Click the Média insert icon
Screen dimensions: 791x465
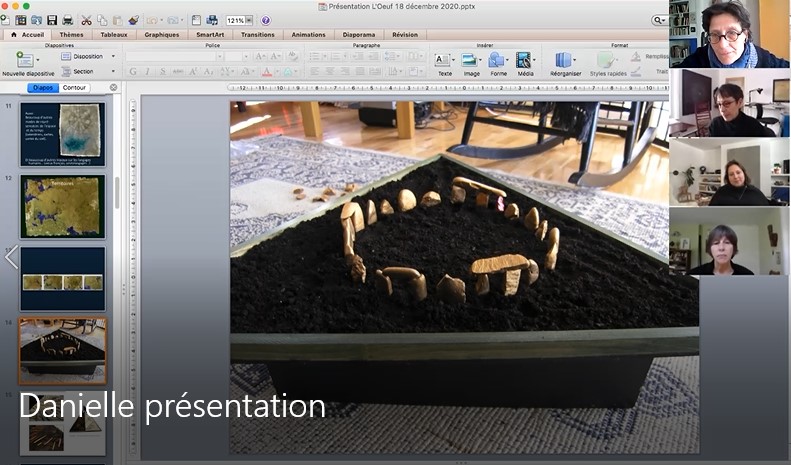tap(524, 61)
